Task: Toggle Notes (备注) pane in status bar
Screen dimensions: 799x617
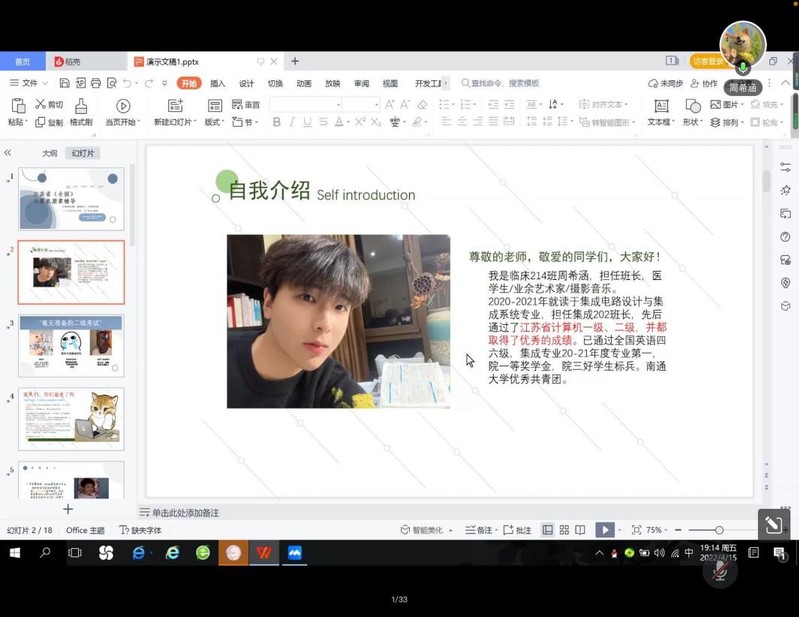Action: click(478, 530)
